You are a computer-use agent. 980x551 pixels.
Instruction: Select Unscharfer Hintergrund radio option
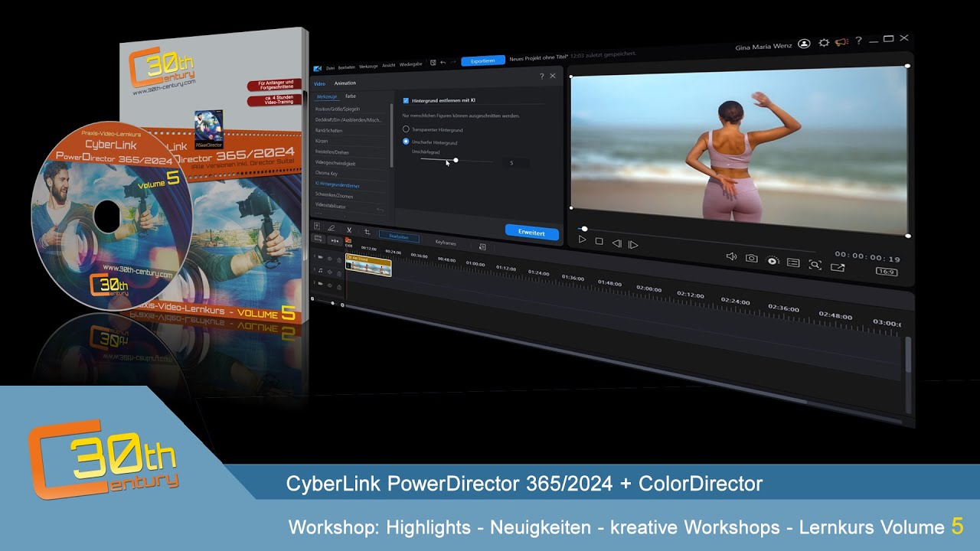click(406, 142)
